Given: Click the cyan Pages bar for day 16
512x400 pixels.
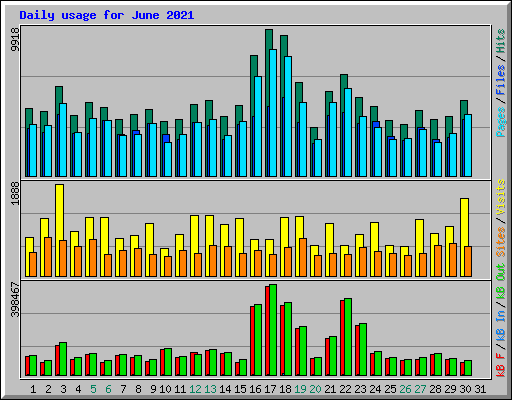Looking at the screenshot, I should [258, 126].
